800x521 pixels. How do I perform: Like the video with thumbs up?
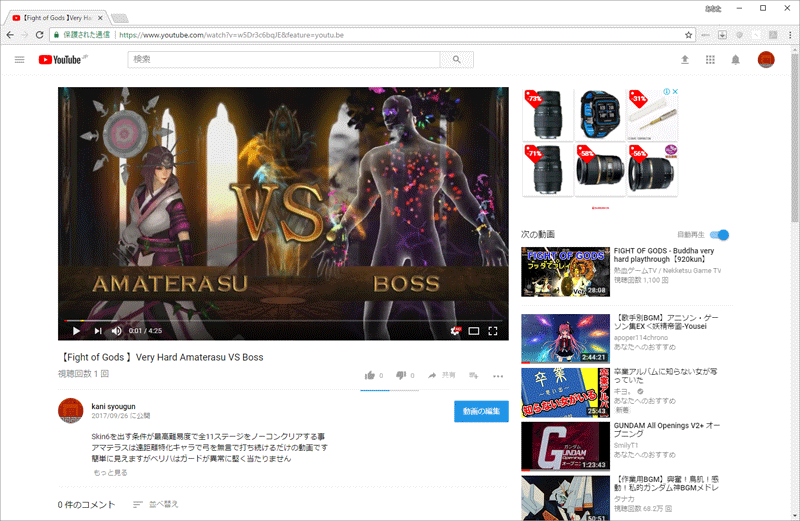coord(370,376)
